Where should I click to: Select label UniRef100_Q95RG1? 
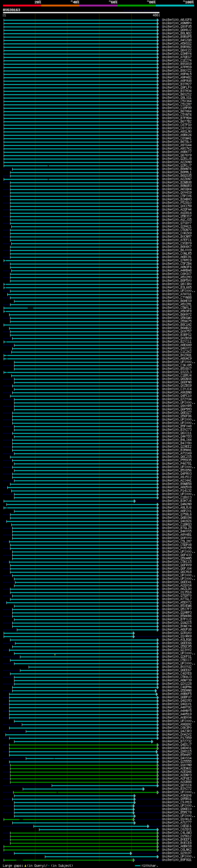click(x=177, y=799)
